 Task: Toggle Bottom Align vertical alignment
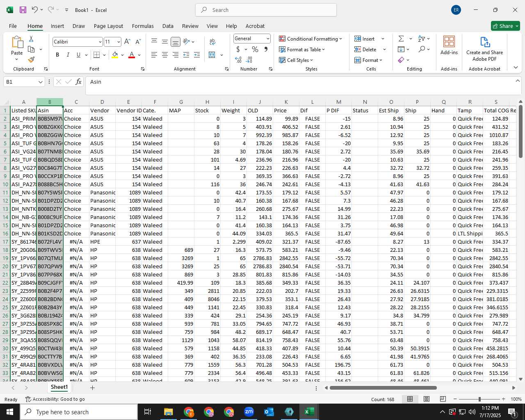(175, 41)
